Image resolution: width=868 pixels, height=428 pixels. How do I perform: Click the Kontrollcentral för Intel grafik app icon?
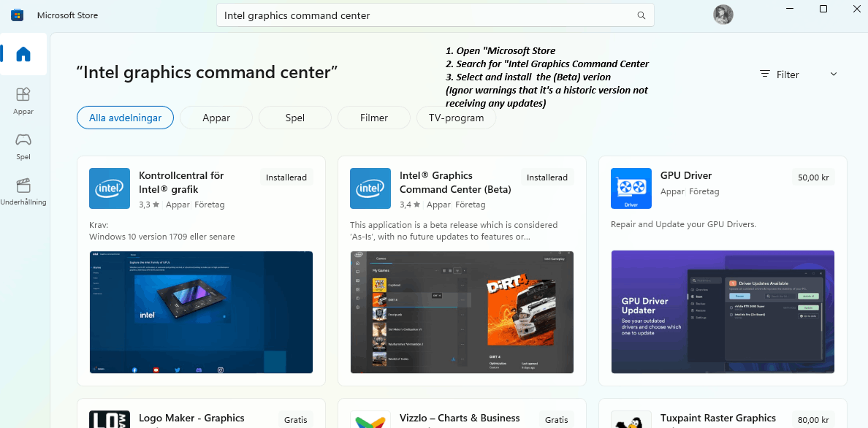point(110,188)
